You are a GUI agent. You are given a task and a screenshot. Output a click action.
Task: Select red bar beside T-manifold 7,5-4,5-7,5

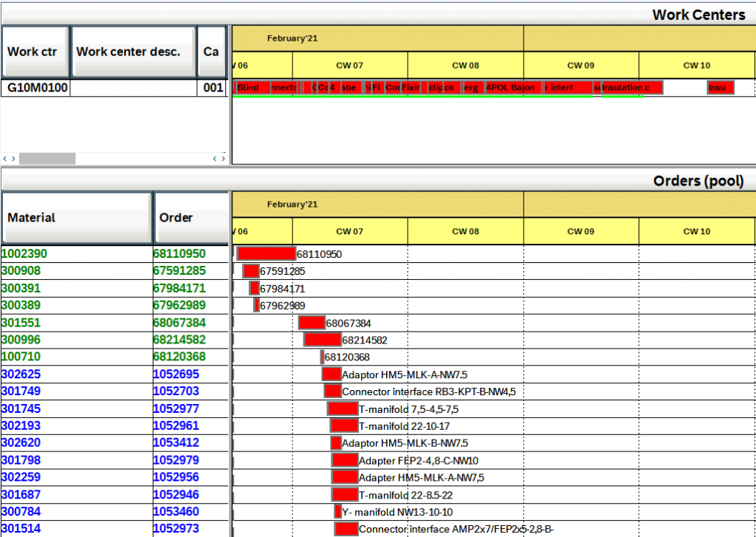pos(343,408)
